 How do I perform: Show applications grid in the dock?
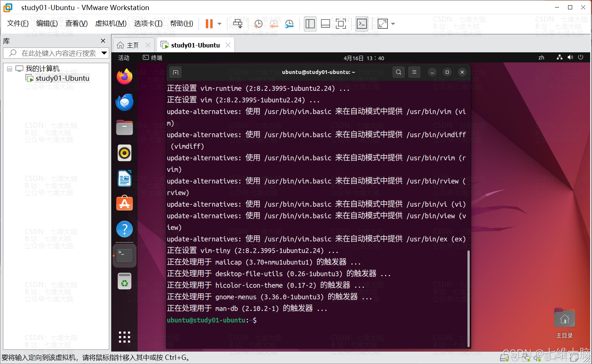coord(125,337)
